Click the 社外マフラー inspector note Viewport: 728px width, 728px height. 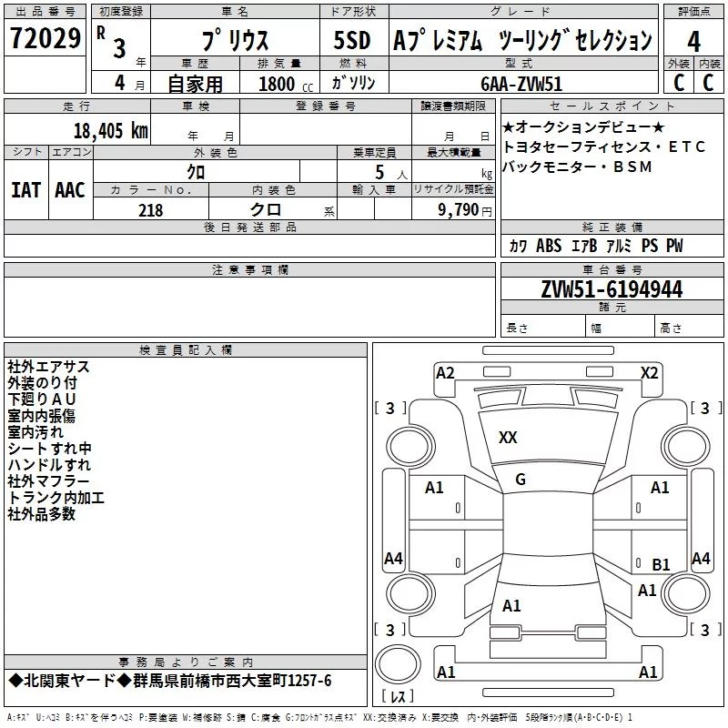pos(48,481)
